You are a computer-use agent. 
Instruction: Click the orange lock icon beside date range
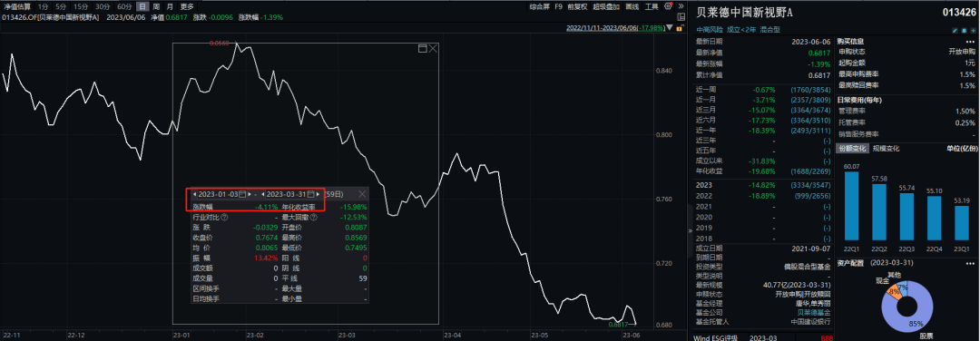(680, 28)
